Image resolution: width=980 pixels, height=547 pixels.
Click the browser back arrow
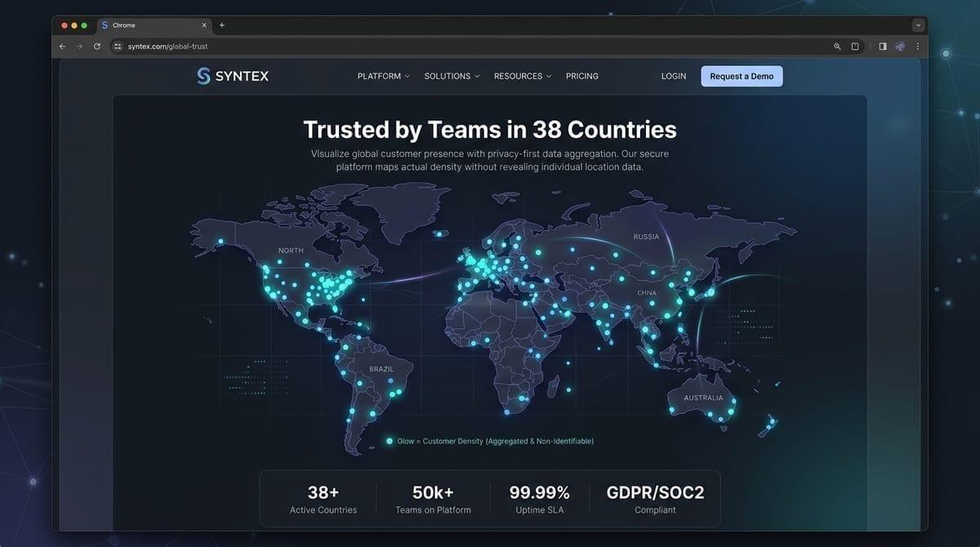click(62, 47)
